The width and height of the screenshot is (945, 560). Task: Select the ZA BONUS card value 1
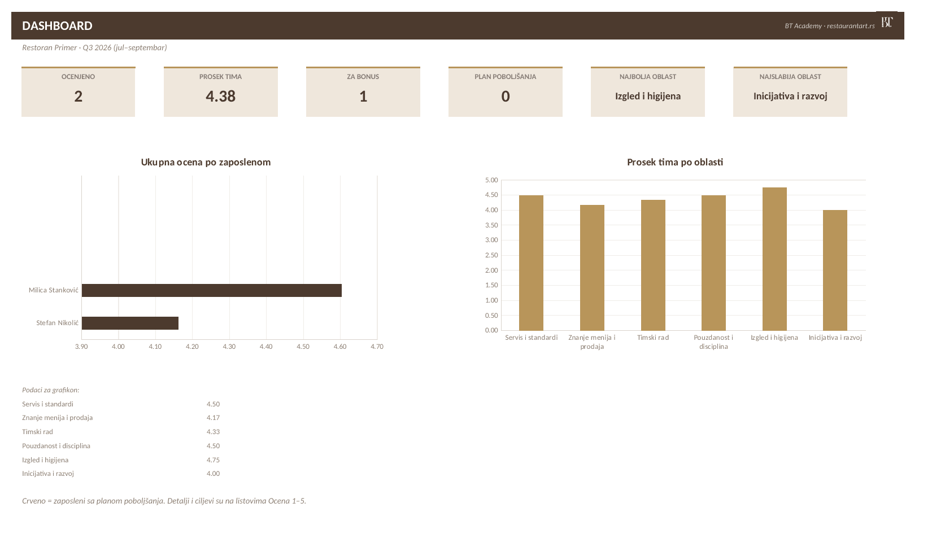click(363, 97)
